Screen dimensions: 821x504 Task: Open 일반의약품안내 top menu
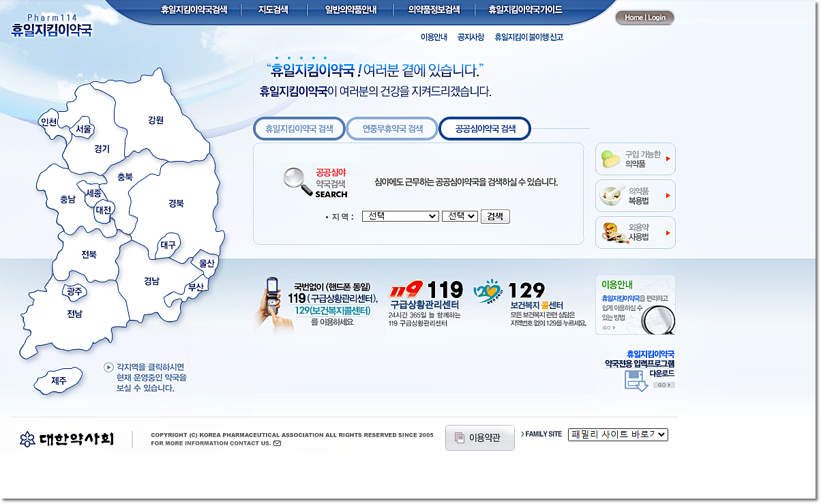point(350,10)
